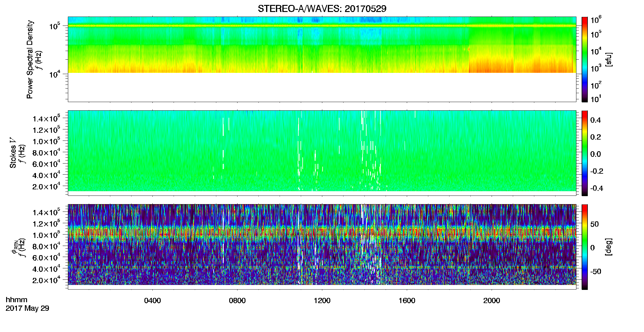This screenshot has width=644, height=332.
Task: Click the Stokes V color bar
Action: [x=584, y=153]
